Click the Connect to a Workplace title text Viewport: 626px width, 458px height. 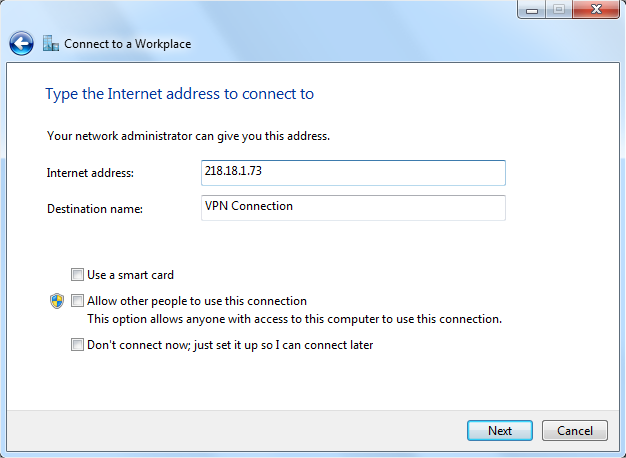127,44
